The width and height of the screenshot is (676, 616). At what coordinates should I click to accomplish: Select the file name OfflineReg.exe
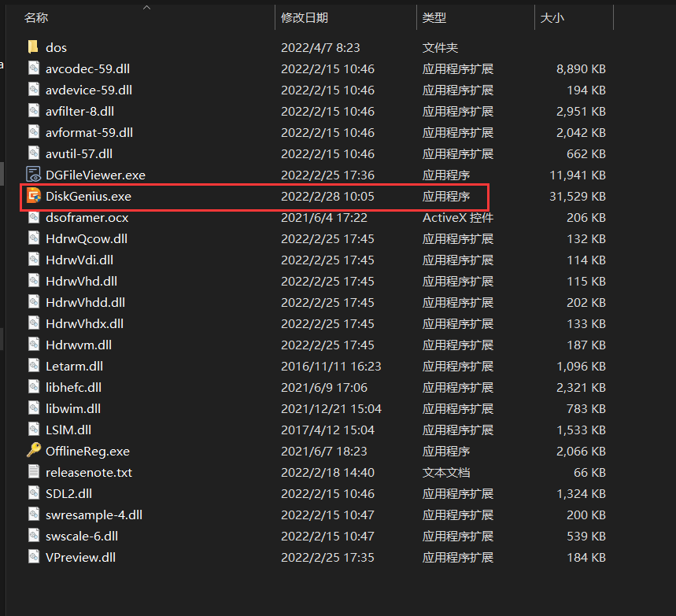pos(87,452)
